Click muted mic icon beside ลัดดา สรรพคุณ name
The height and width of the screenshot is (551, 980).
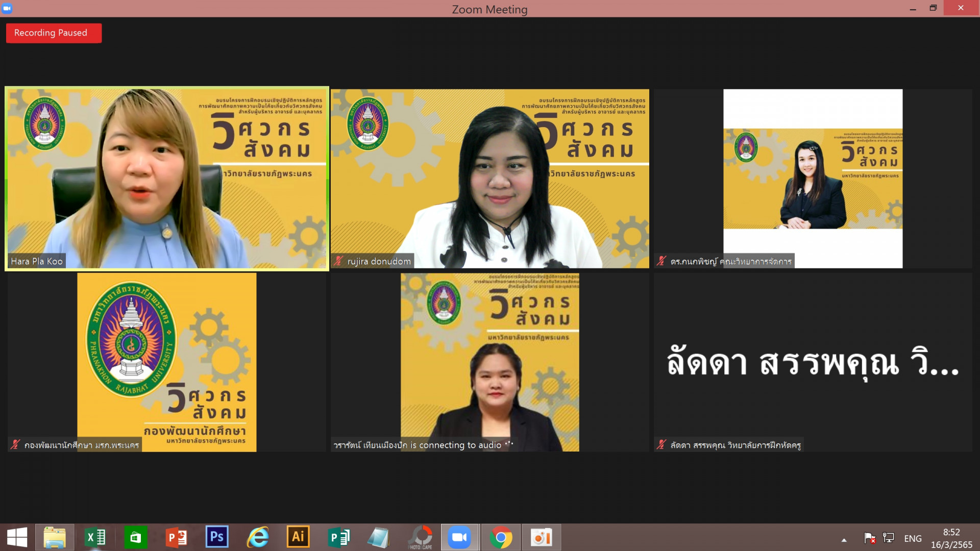(x=661, y=445)
